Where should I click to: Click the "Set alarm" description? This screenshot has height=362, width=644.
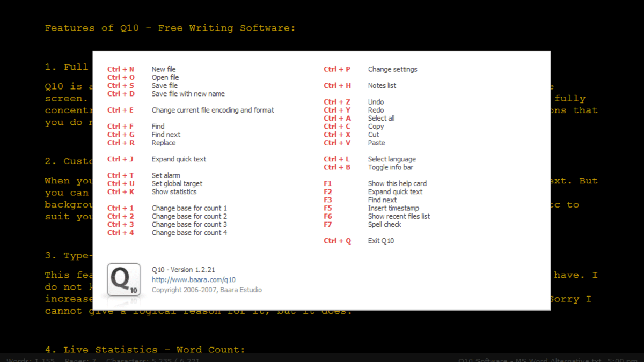pyautogui.click(x=166, y=175)
